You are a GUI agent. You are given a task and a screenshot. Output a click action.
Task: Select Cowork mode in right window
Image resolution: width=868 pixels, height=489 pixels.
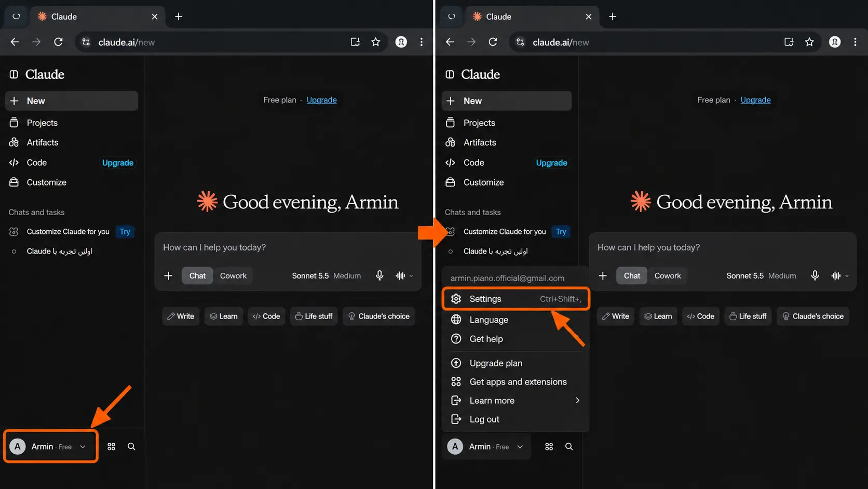pos(668,275)
